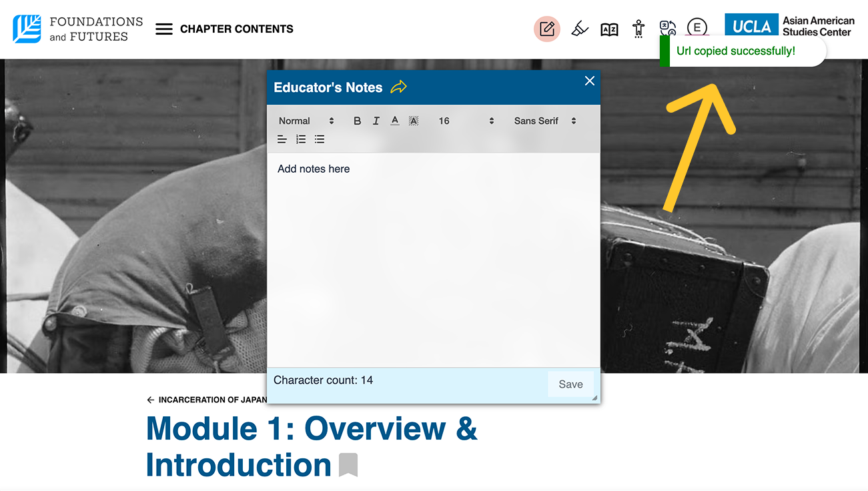868x491 pixels.
Task: Click into the notes text area
Action: [x=433, y=260]
